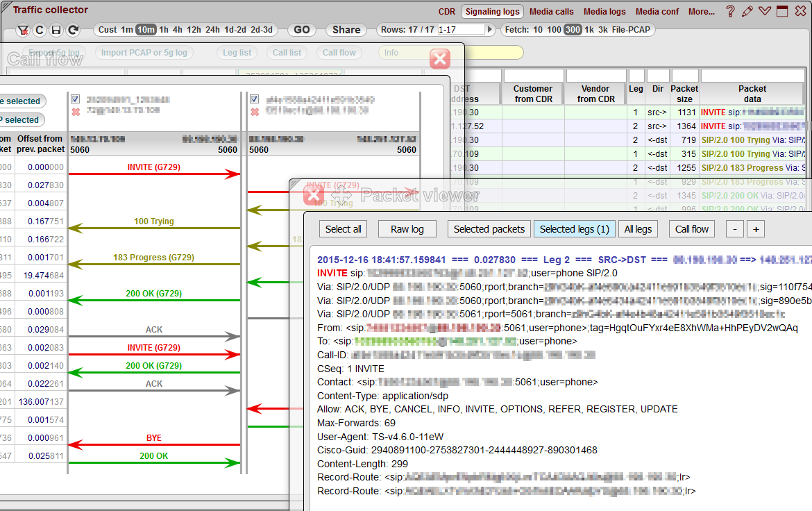Click the next-page arrow beside the rows range
The height and width of the screenshot is (511, 812).
tap(490, 30)
